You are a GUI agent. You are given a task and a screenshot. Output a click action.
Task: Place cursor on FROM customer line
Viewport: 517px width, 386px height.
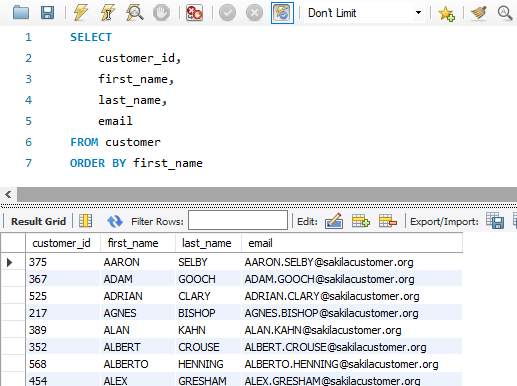coord(115,142)
